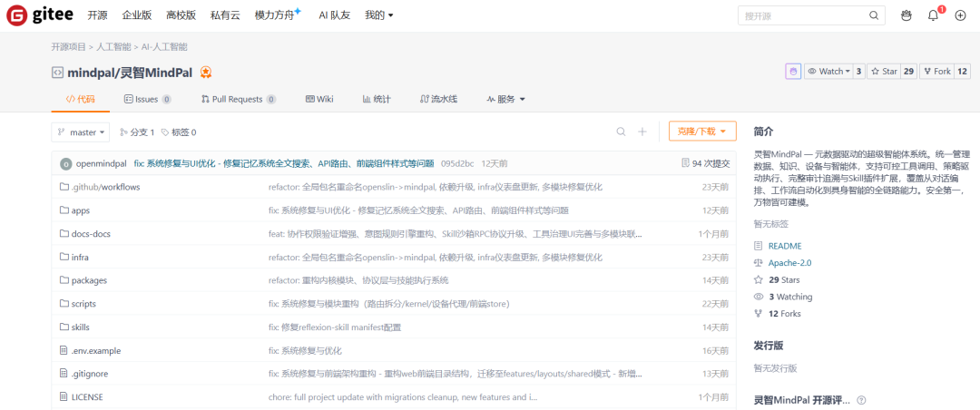This screenshot has width=980, height=410.
Task: Click the openmindpal author name
Action: pyautogui.click(x=103, y=164)
